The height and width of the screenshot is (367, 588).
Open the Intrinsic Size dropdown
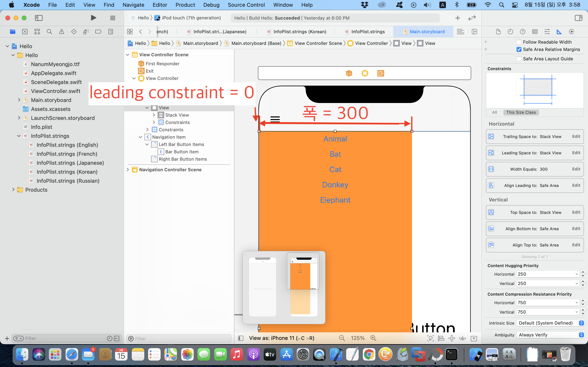click(551, 323)
